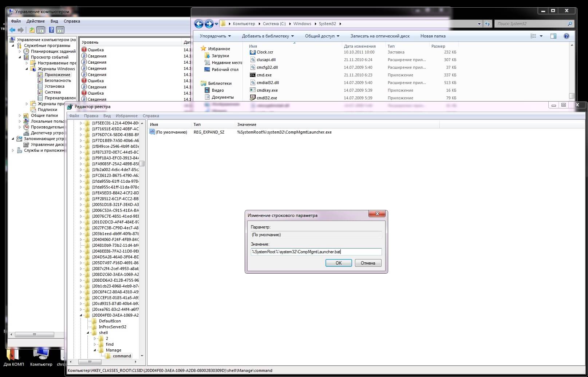Screen dimensions: 588x377
Task: Toggle the preview pane in Explorer
Action: (553, 36)
